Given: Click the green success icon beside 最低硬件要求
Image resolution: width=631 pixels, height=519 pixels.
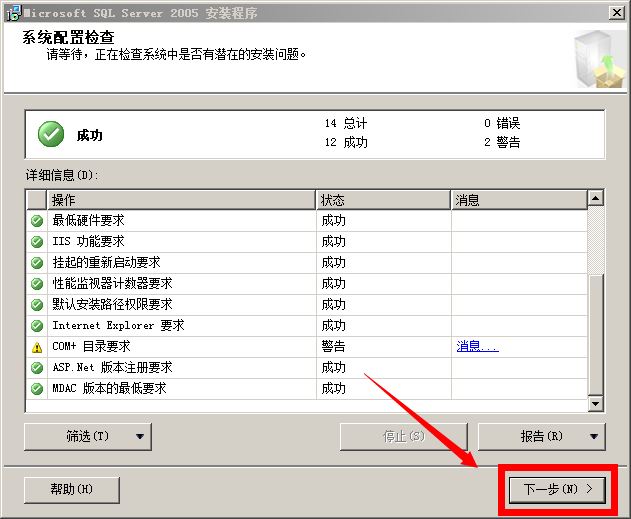Looking at the screenshot, I should pyautogui.click(x=37, y=221).
